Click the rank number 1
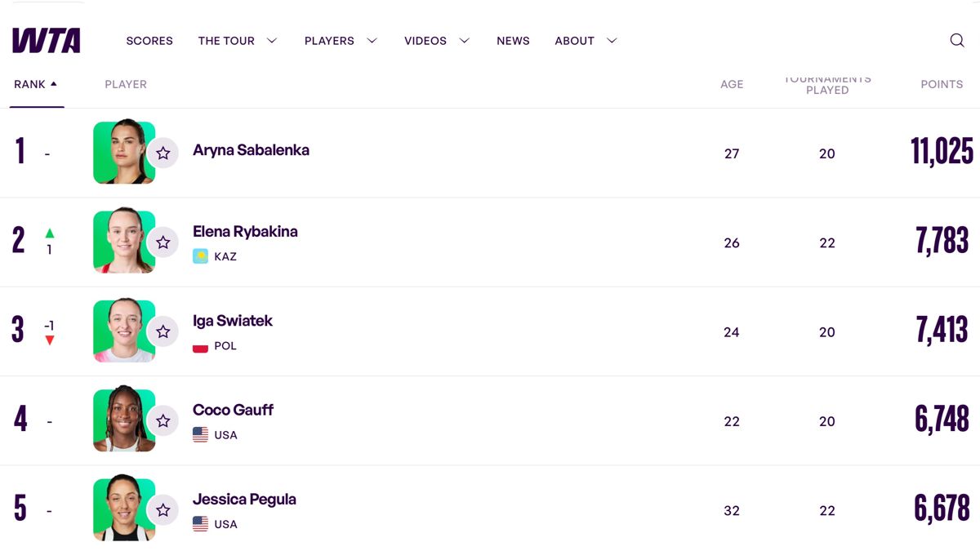The height and width of the screenshot is (551, 980). [x=20, y=152]
